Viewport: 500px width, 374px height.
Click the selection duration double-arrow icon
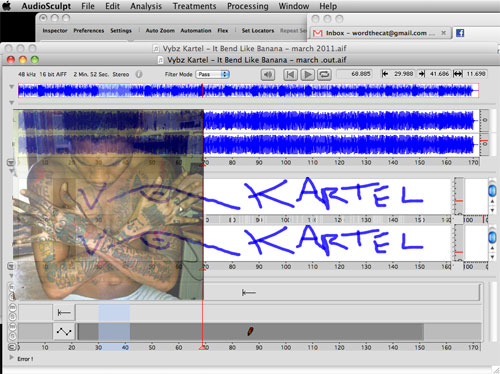(x=458, y=74)
